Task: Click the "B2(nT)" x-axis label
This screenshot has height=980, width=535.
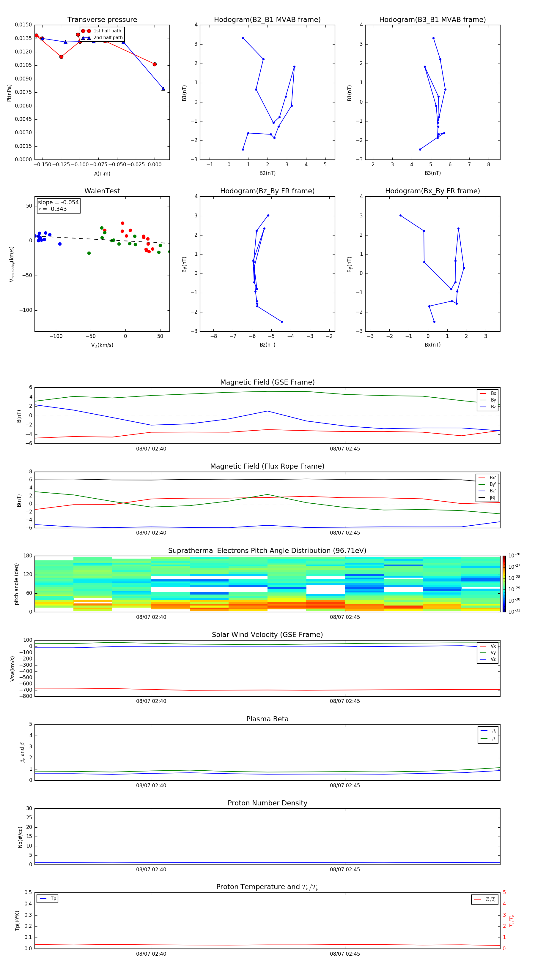Action: point(267,173)
